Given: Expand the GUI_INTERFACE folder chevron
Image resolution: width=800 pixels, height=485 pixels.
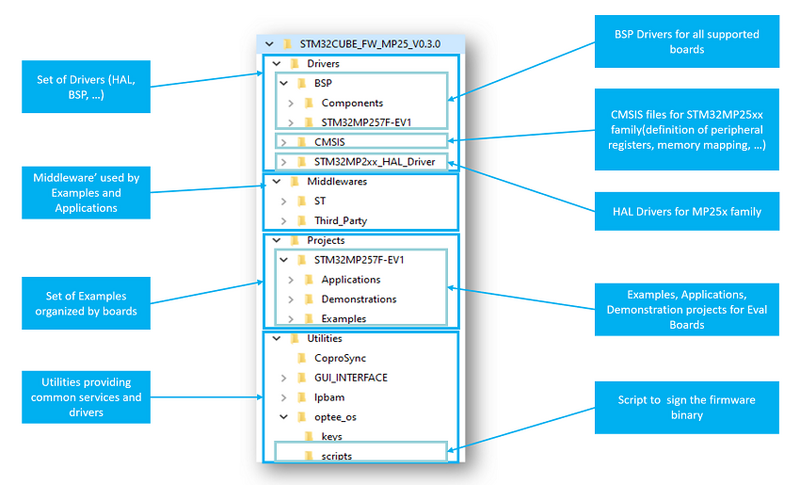Looking at the screenshot, I should pos(284,378).
